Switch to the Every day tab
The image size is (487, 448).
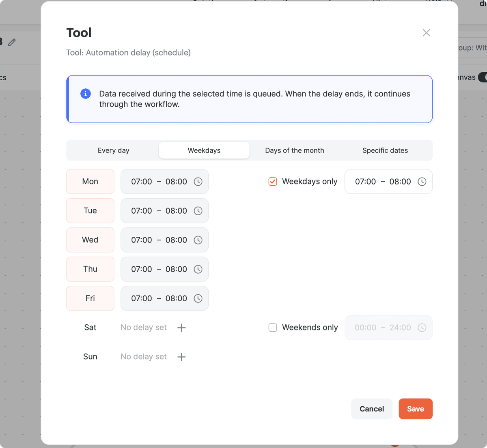coord(114,150)
